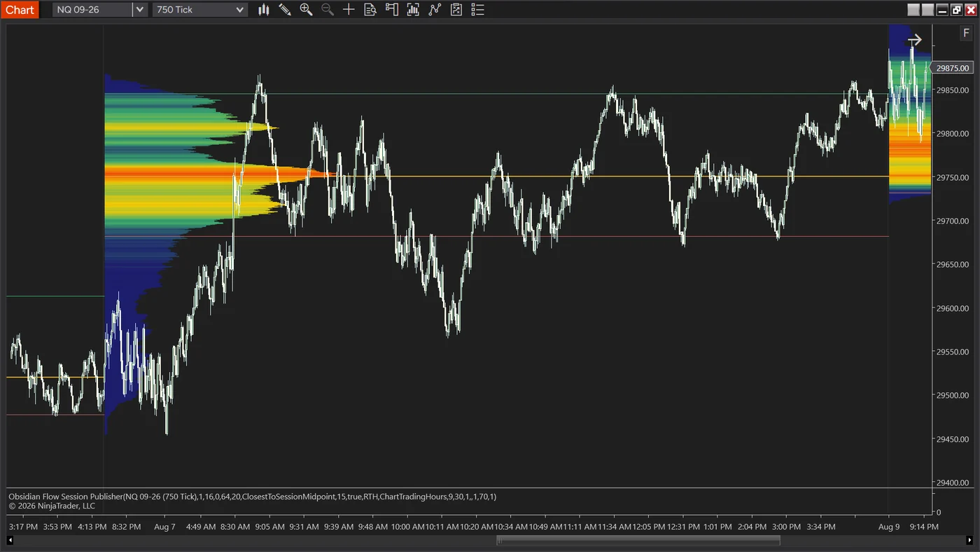The width and height of the screenshot is (980, 552).
Task: Click the zoom in magnifier icon
Action: pos(306,10)
